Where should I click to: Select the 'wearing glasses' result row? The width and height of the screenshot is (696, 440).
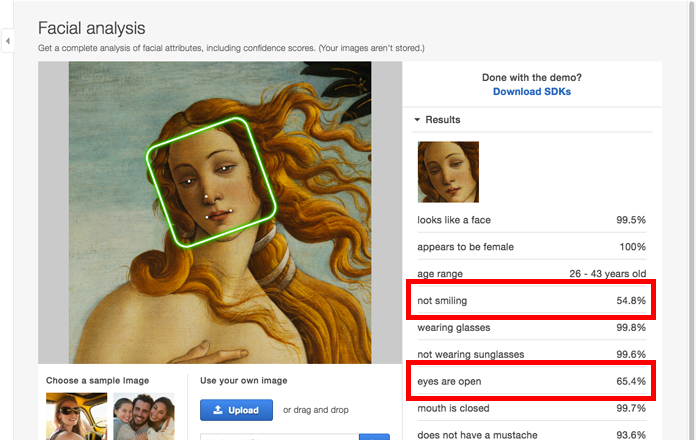point(531,328)
